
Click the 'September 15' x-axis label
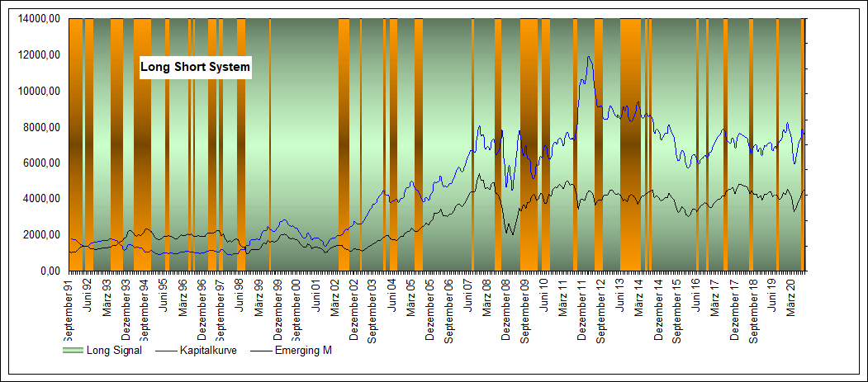(x=676, y=309)
